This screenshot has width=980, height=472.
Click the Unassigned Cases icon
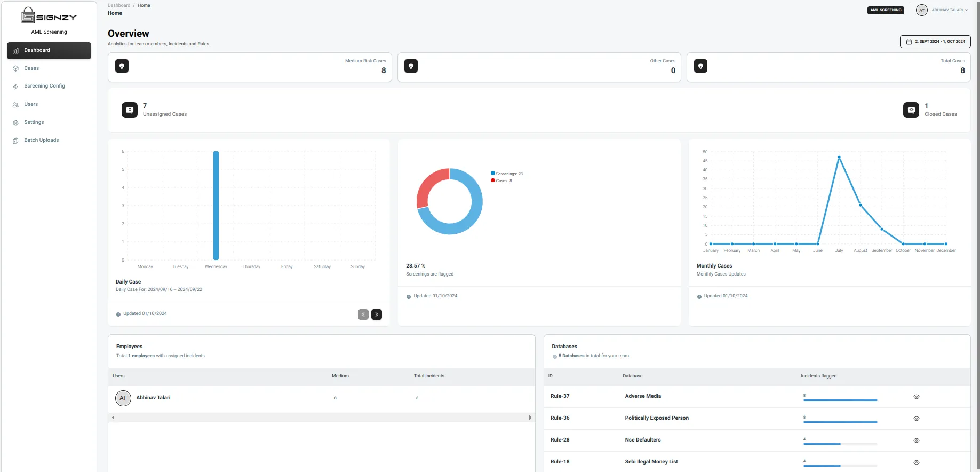click(x=130, y=110)
